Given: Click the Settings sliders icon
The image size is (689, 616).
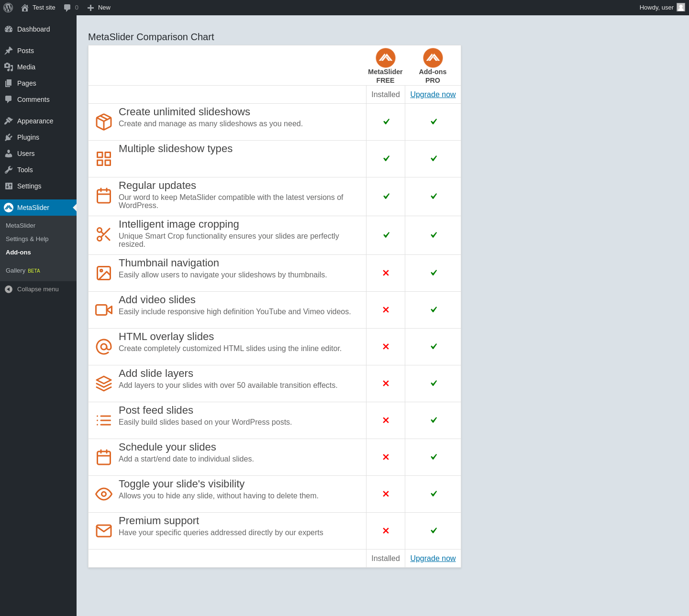Looking at the screenshot, I should [x=9, y=186].
